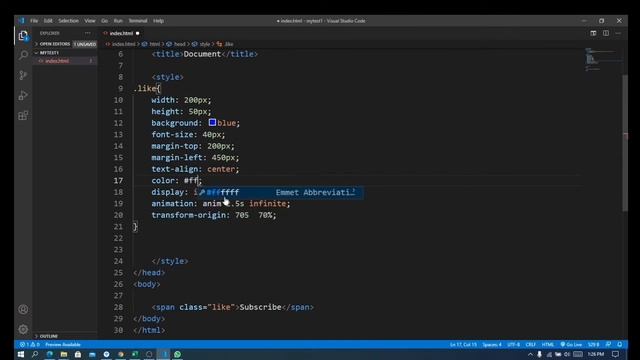The image size is (640, 360).
Task: Open the Manage gear icon
Action: coord(23,329)
